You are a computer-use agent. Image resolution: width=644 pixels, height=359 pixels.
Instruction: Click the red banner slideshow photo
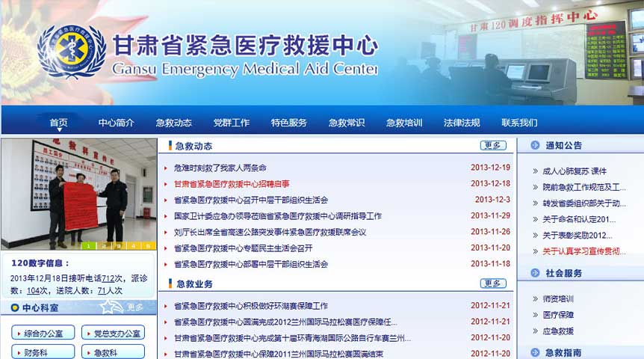click(79, 194)
